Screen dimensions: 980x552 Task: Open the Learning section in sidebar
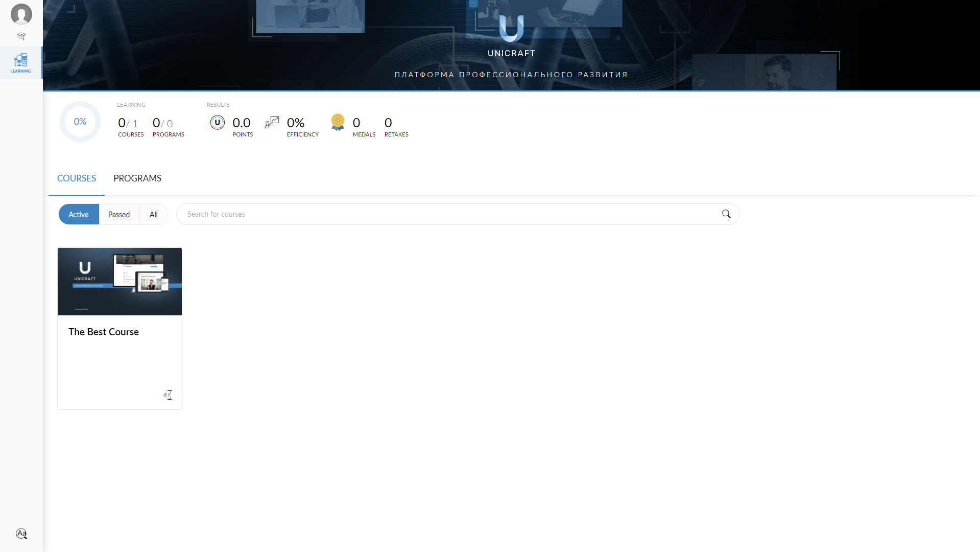pos(21,63)
